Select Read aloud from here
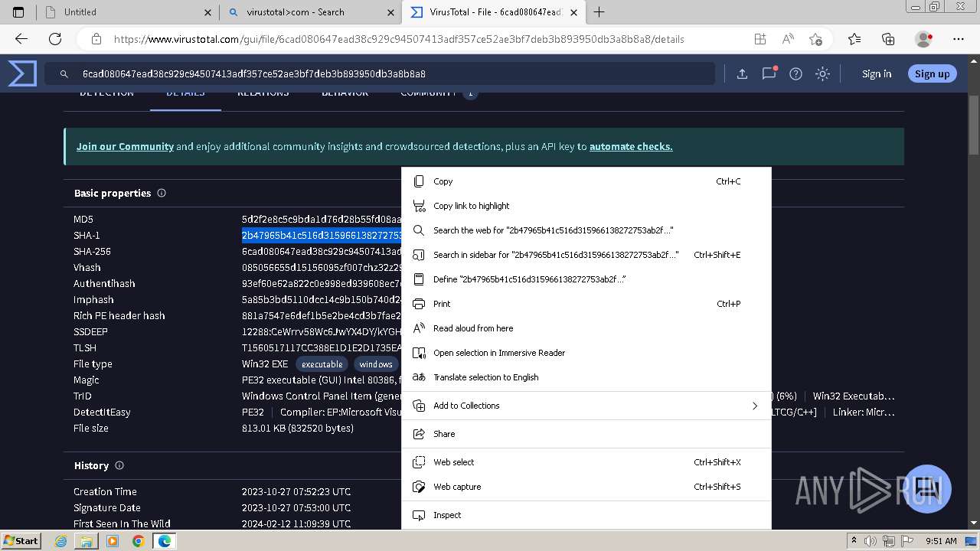This screenshot has width=980, height=551. (586, 328)
